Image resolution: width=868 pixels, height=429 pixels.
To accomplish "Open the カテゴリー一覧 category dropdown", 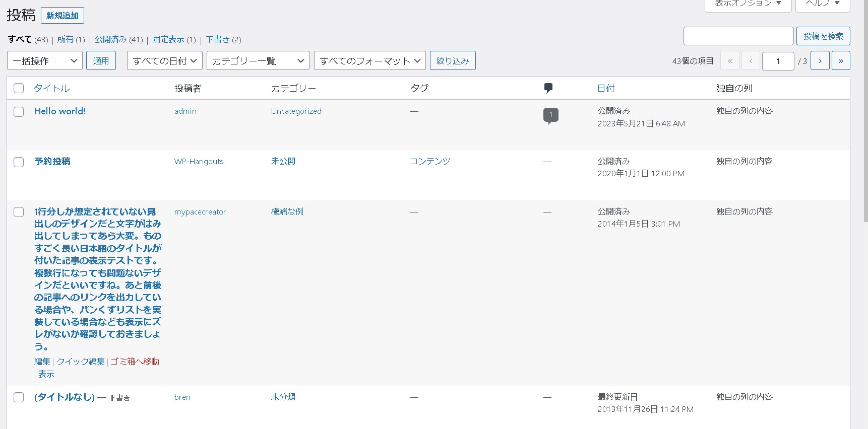I will 258,61.
